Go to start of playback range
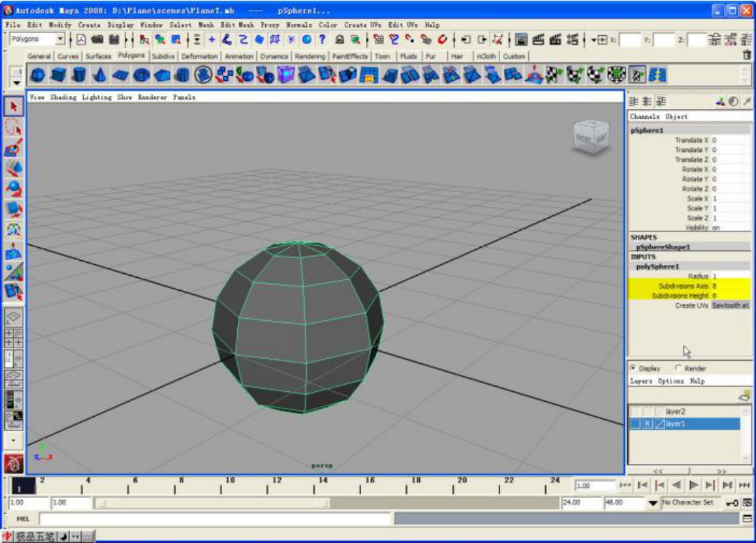756x543 pixels. pyautogui.click(x=625, y=485)
